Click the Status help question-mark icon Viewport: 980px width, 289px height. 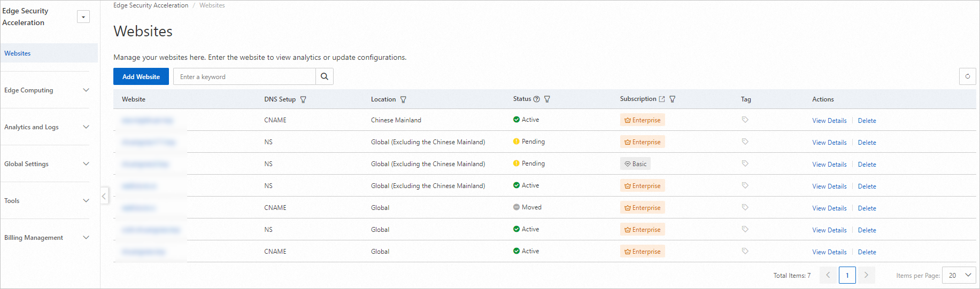coord(536,99)
